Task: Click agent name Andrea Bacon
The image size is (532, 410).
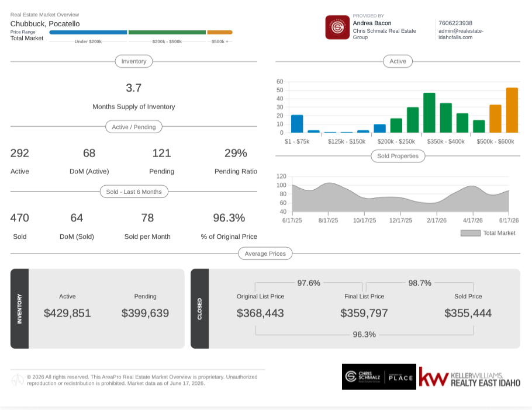Action: [372, 23]
